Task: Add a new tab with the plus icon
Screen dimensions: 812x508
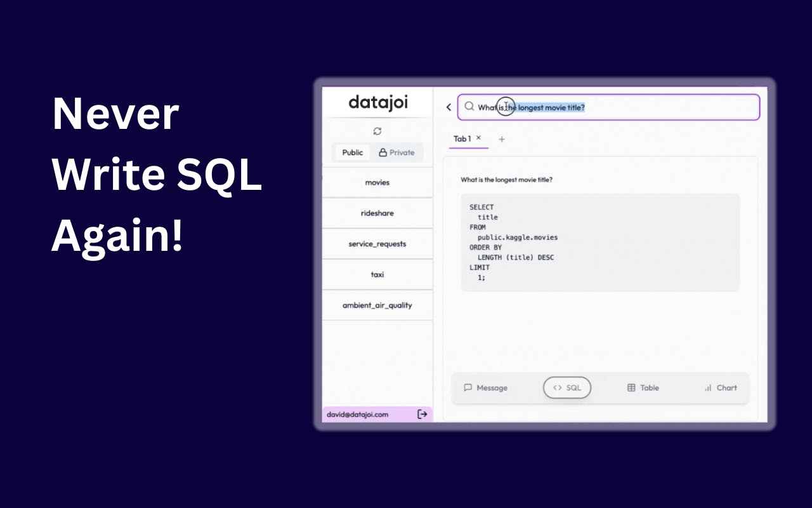Action: 502,139
